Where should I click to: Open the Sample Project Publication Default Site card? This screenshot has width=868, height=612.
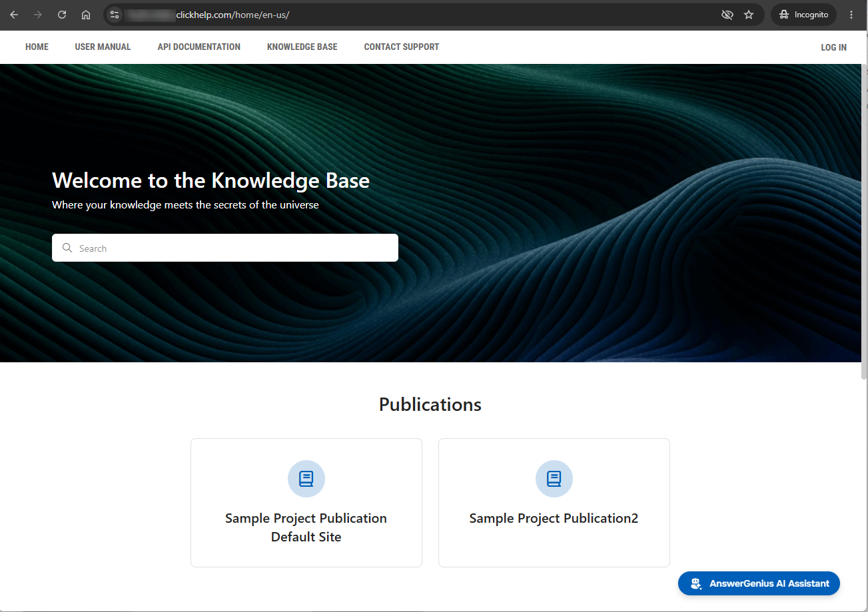pyautogui.click(x=306, y=503)
